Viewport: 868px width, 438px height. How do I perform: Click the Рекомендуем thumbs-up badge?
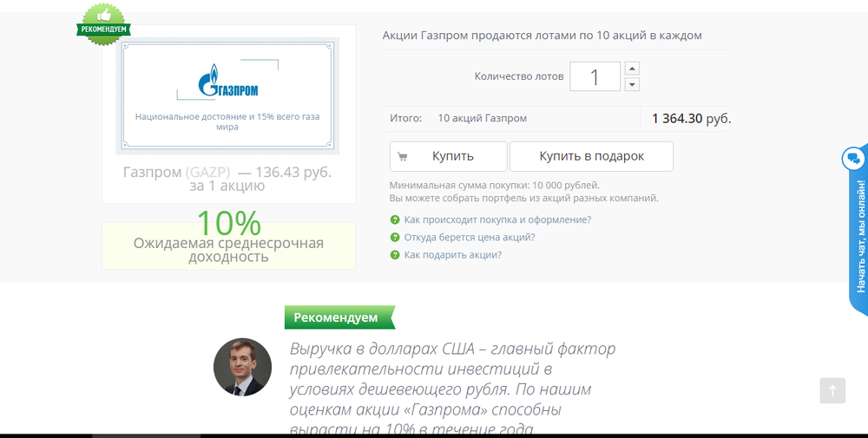(103, 24)
